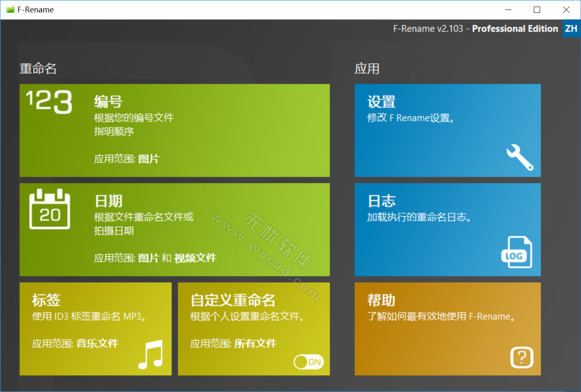Open the 帮助 help section
This screenshot has width=581, height=392.
click(447, 323)
